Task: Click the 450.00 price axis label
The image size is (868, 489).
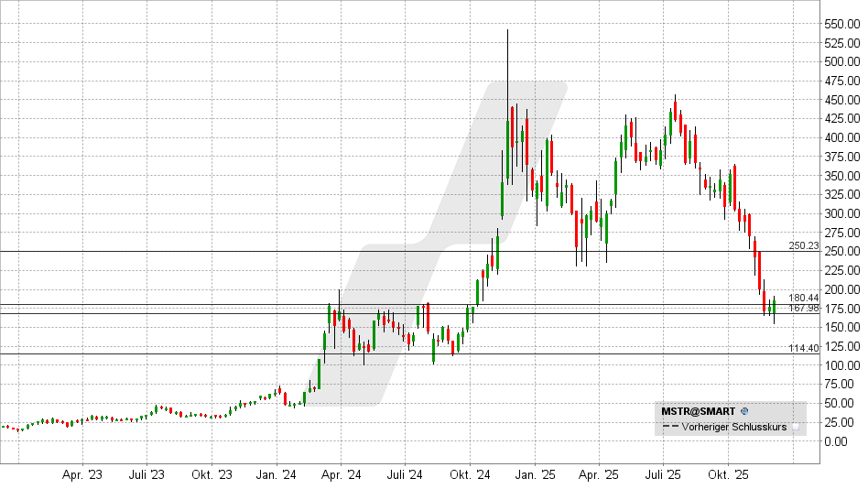Action: 842,100
